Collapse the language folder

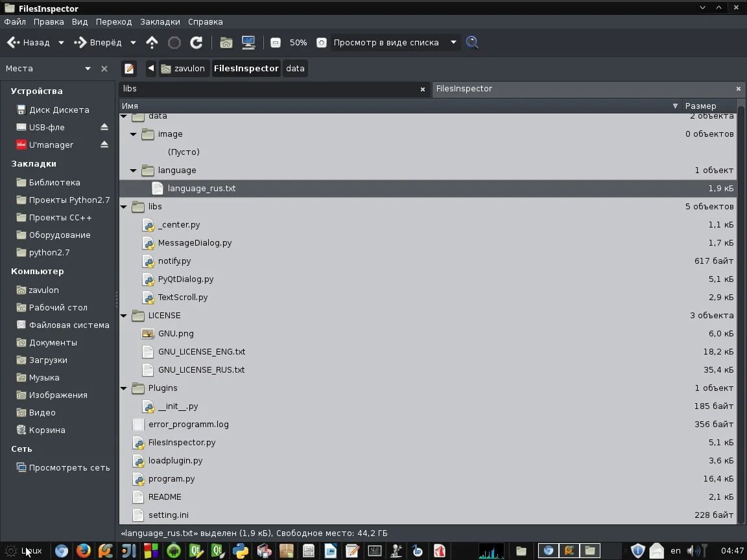(134, 170)
